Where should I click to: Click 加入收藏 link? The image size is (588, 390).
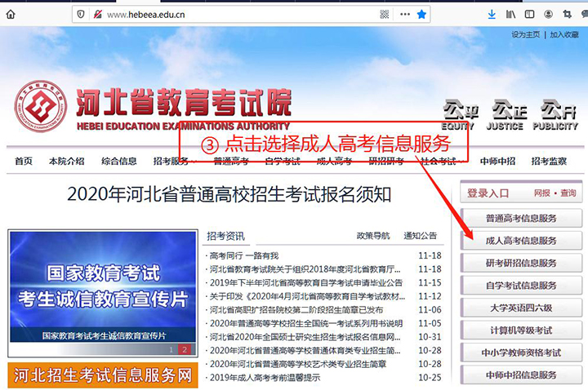[x=564, y=35]
